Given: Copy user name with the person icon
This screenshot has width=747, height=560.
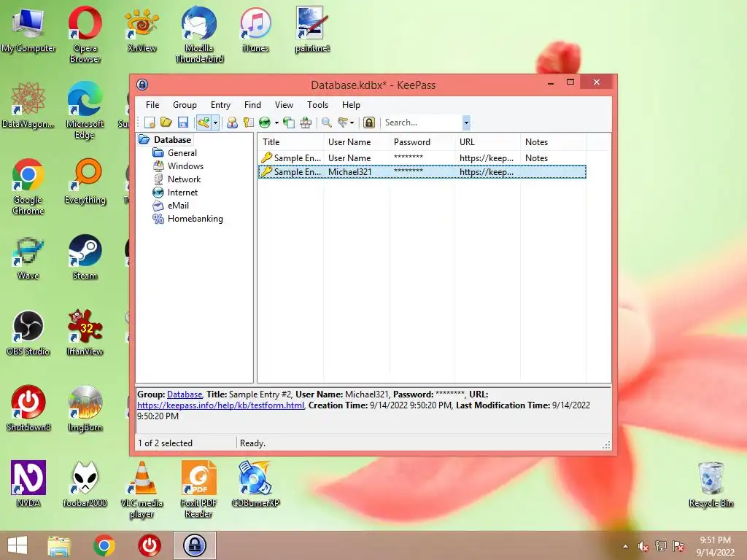Looking at the screenshot, I should pyautogui.click(x=232, y=122).
